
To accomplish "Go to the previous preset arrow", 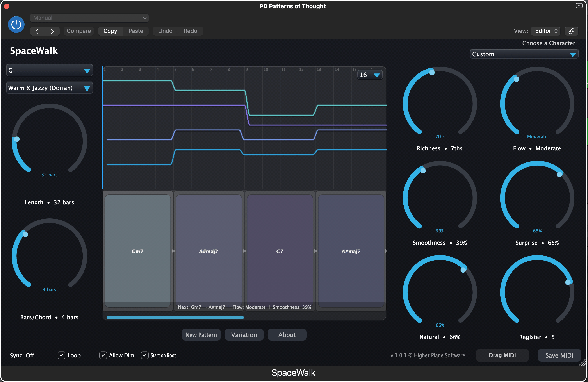I will (37, 31).
